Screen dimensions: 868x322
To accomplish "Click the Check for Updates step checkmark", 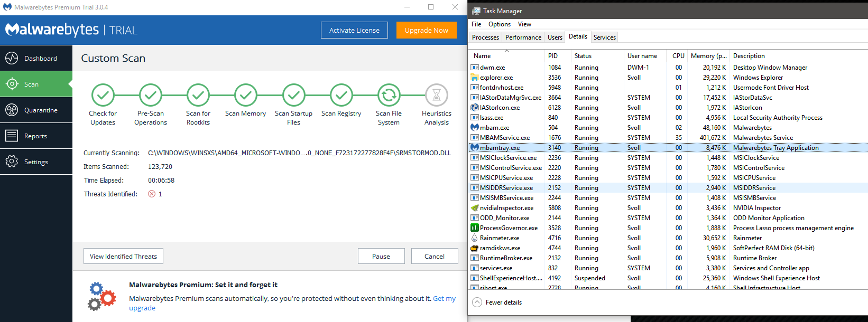I will (103, 95).
